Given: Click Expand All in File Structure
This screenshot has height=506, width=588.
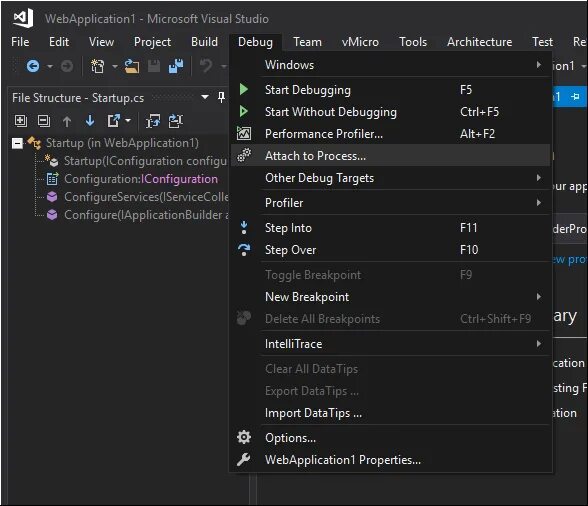Looking at the screenshot, I should 20,121.
